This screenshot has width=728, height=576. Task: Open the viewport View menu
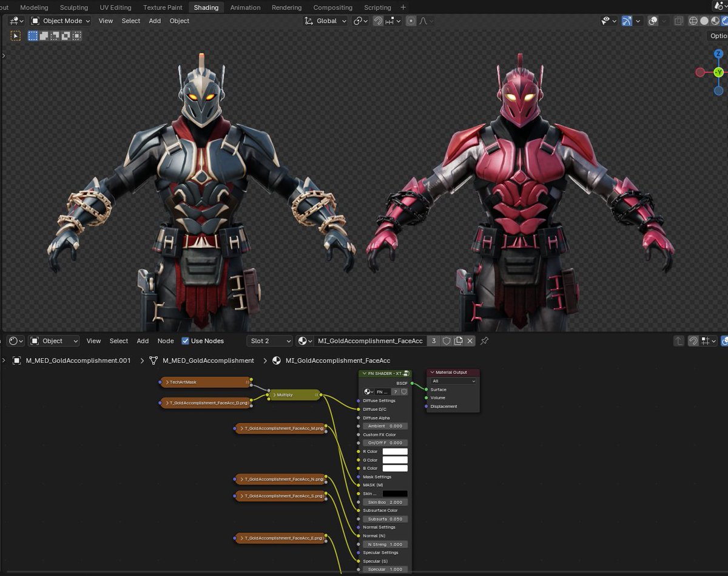coord(106,21)
